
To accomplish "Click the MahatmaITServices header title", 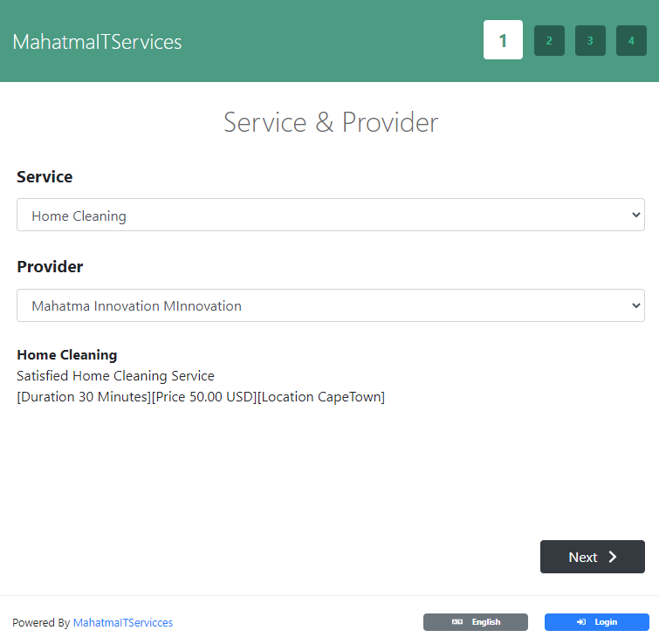I will tap(97, 42).
